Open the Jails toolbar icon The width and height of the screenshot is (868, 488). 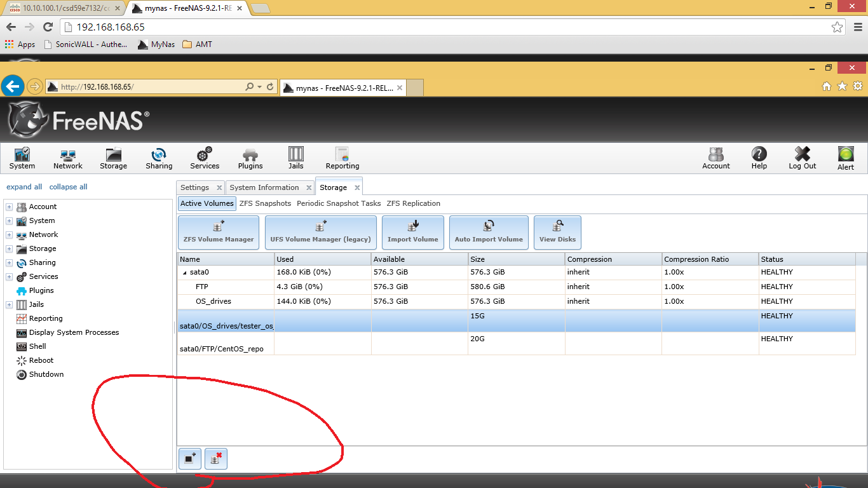coord(296,158)
